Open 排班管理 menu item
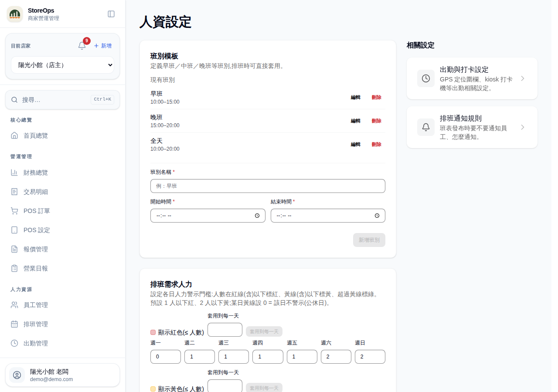The image size is (558, 392). (62, 324)
